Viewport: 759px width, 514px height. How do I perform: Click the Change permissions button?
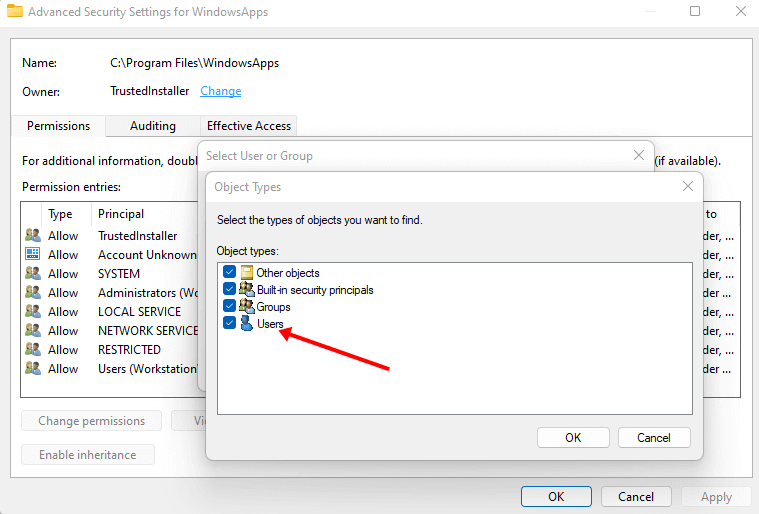click(91, 421)
